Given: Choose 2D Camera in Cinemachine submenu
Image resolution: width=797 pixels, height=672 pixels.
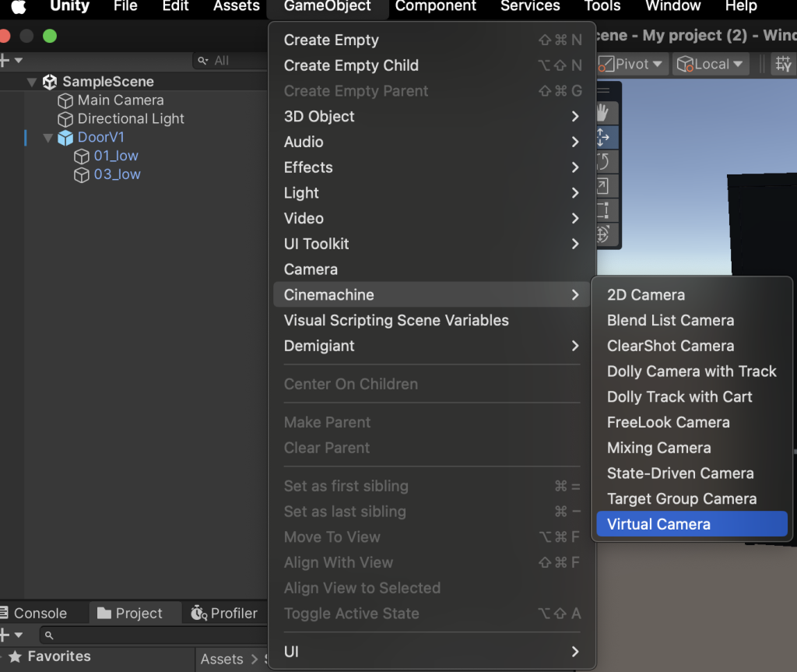Looking at the screenshot, I should [692, 294].
